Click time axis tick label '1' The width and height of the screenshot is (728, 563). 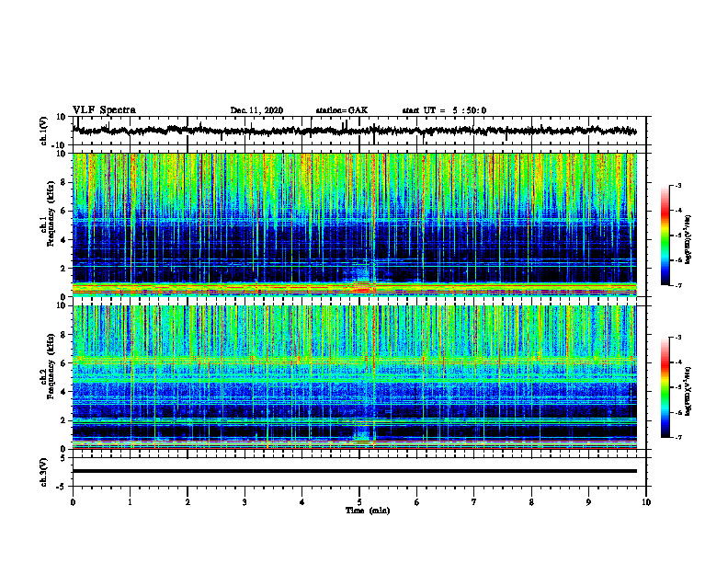130,502
